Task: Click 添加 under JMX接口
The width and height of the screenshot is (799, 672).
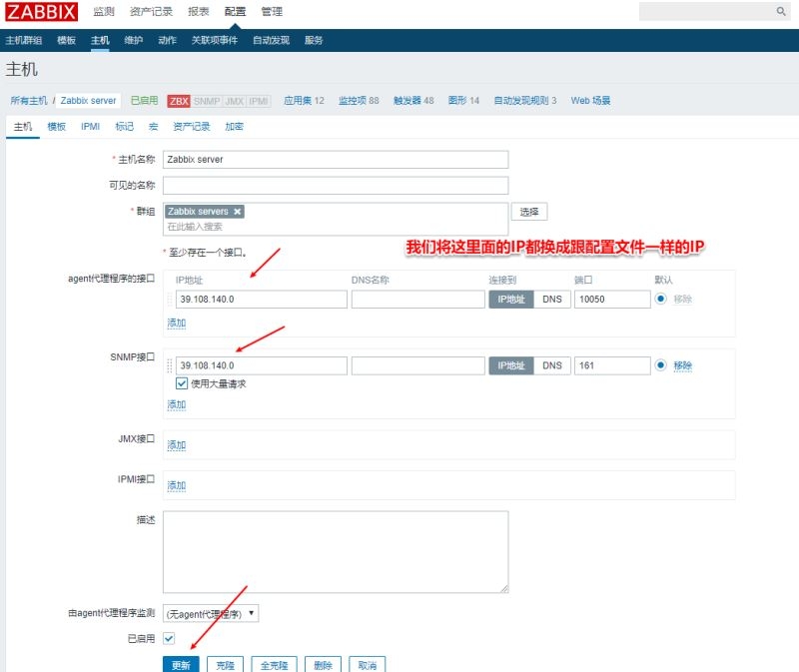Action: [176, 444]
